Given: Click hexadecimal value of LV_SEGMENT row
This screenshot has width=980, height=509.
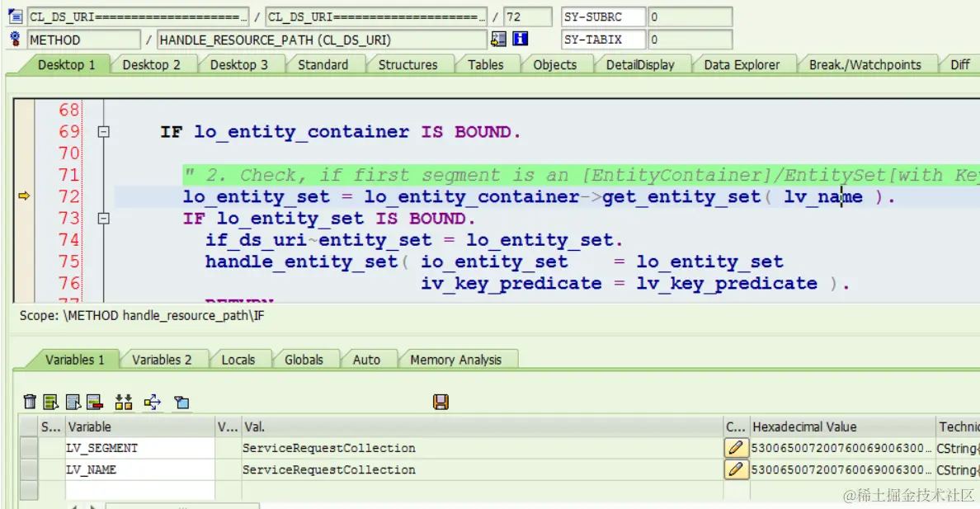Looking at the screenshot, I should coord(842,448).
